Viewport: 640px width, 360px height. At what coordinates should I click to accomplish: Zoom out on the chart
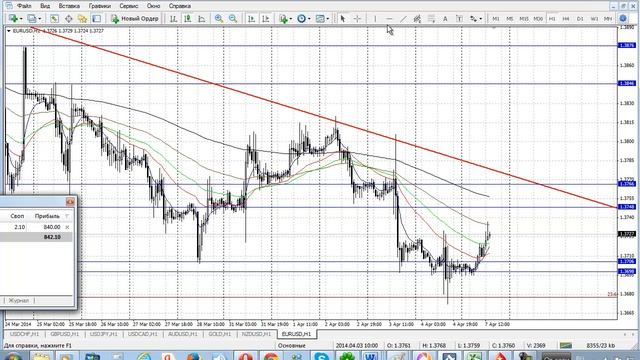point(233,19)
